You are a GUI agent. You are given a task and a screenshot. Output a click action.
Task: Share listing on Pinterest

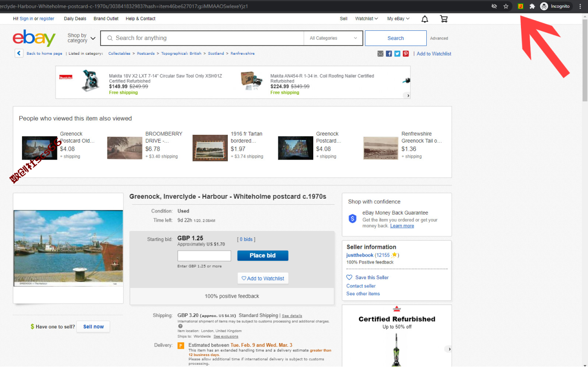point(406,54)
